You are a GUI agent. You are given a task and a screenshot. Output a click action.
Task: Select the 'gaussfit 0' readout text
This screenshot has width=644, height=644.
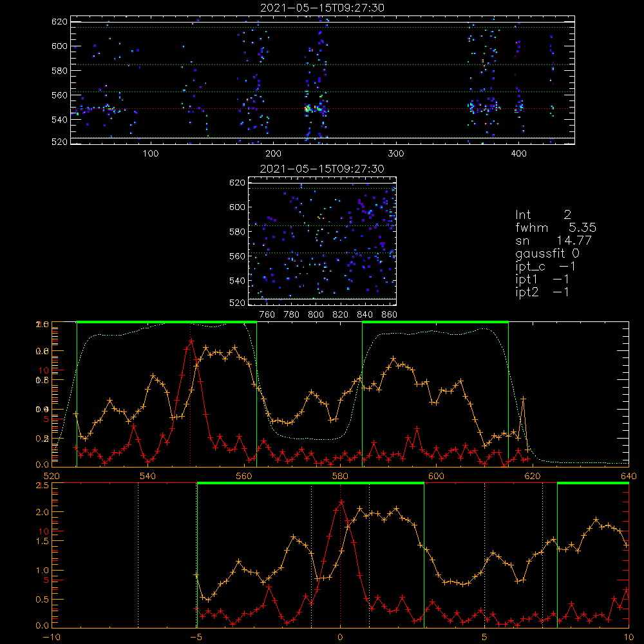(547, 254)
